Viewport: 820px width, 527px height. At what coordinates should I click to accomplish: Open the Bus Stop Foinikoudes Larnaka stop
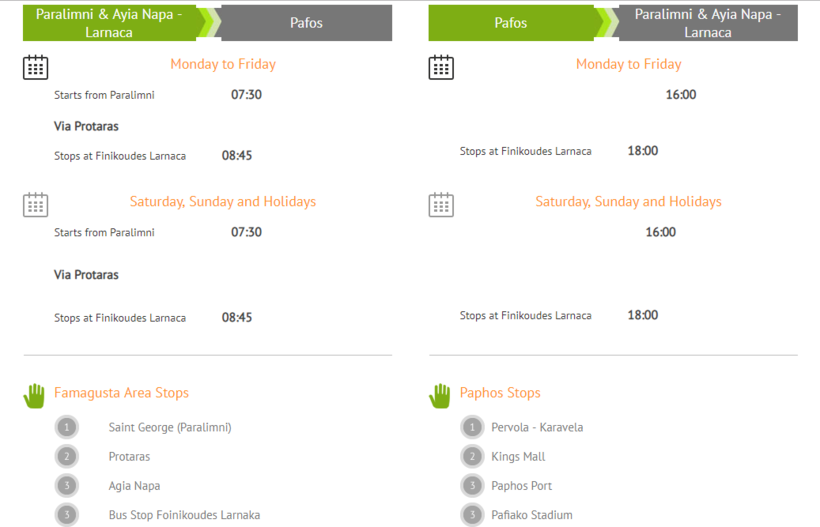(184, 515)
